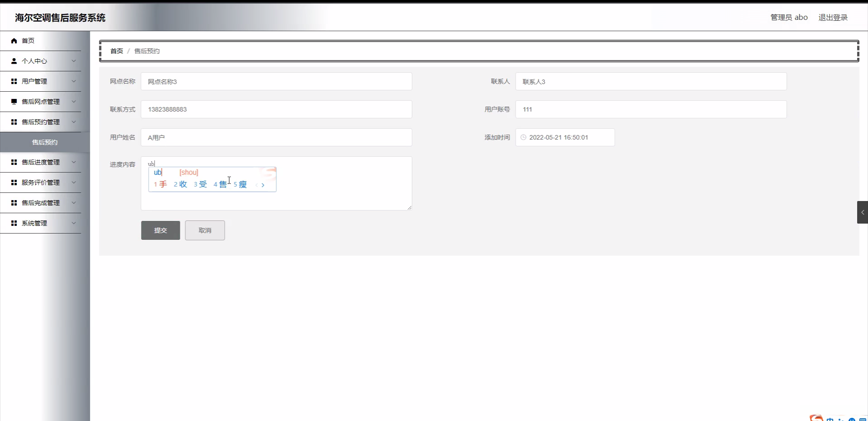Click the 联系人 field label
Screen dimensions: 868x421
pyautogui.click(x=500, y=81)
